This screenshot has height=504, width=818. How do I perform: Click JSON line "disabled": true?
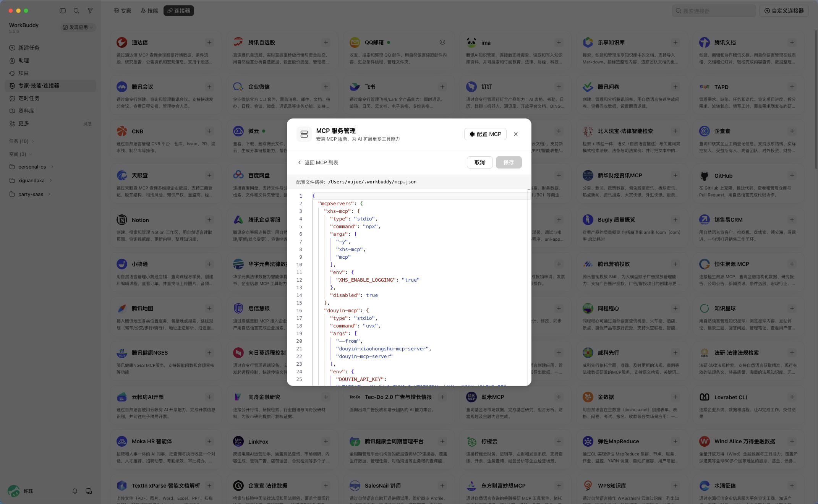point(354,295)
